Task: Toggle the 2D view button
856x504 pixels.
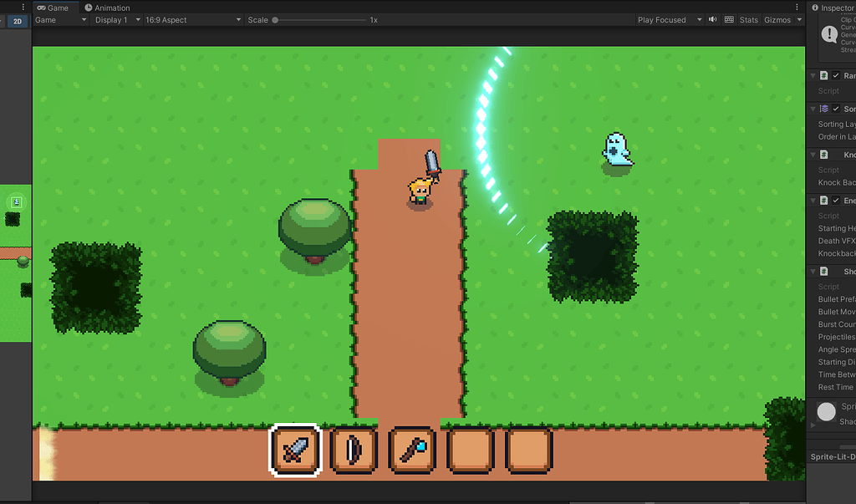Action: click(x=17, y=21)
